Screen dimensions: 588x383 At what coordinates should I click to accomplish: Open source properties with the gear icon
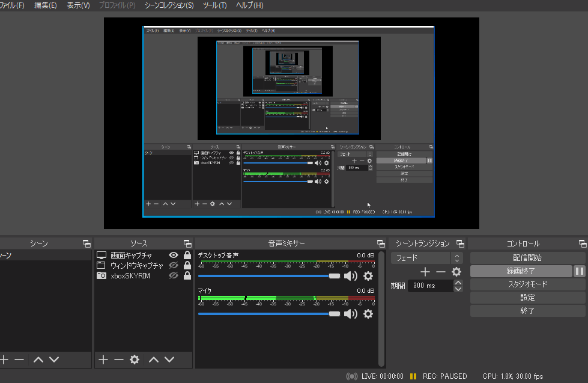point(134,360)
